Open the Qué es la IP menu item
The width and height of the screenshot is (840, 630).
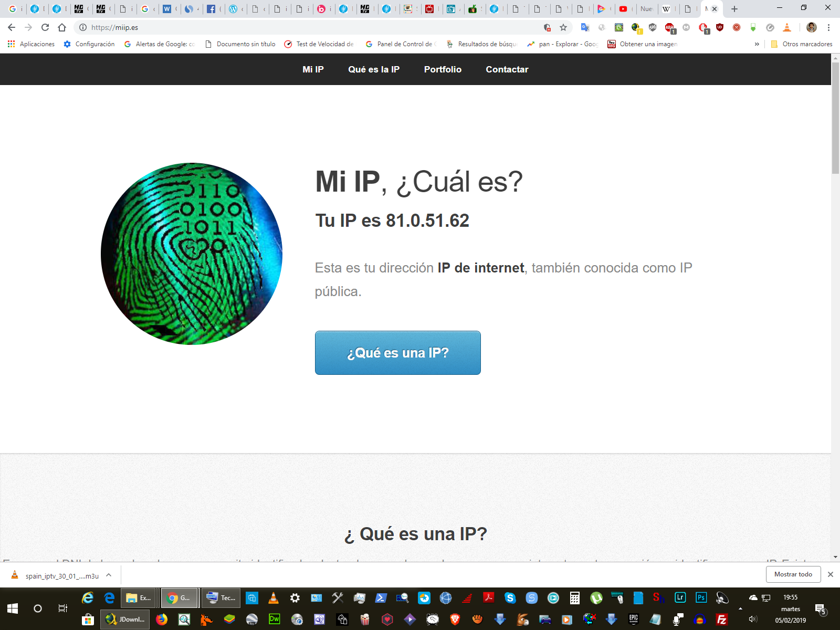click(x=374, y=69)
